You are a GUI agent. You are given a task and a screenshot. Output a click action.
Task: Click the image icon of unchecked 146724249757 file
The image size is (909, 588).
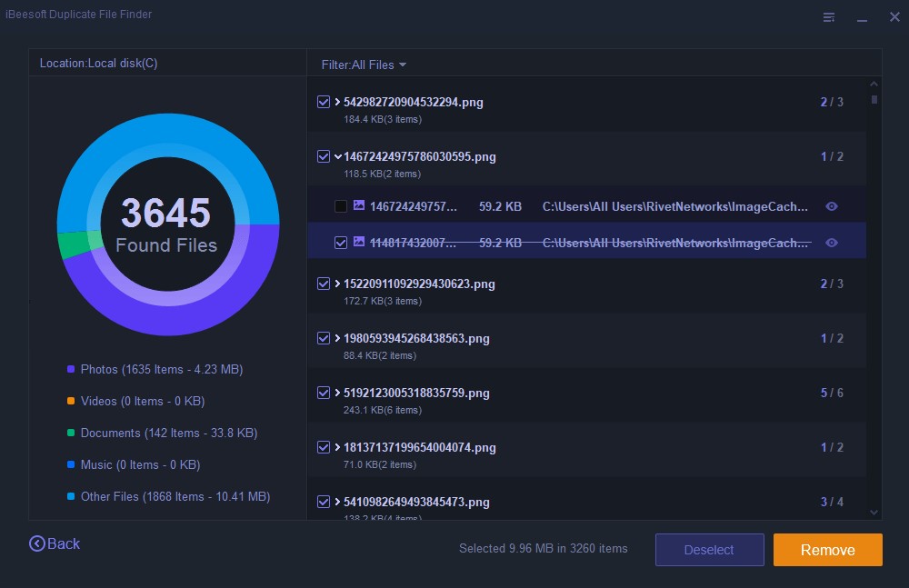tap(359, 206)
